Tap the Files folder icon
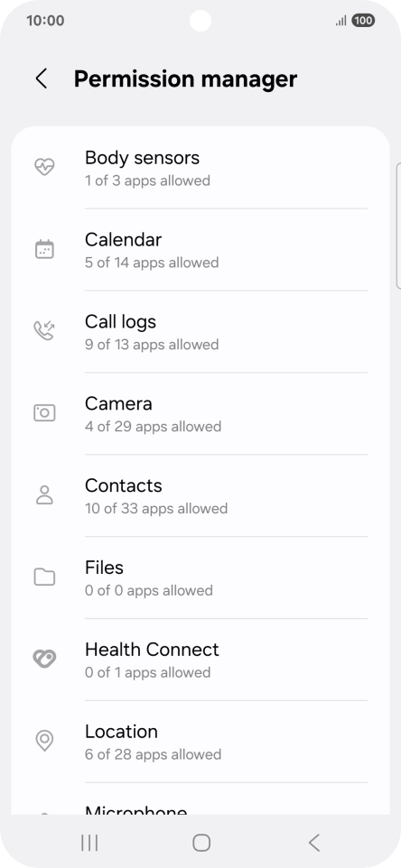Screen dimensions: 401x868 click(x=44, y=577)
